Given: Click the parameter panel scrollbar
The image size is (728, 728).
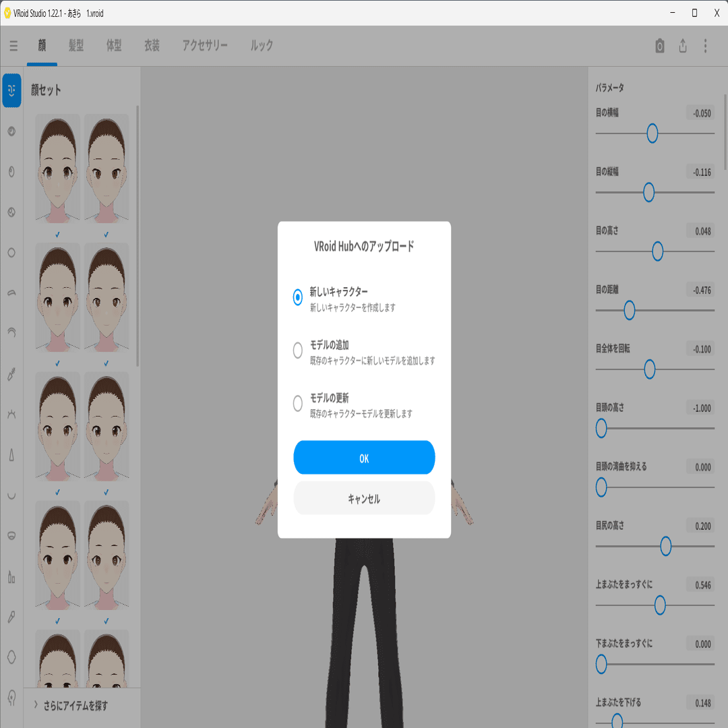Looking at the screenshot, I should (726, 132).
